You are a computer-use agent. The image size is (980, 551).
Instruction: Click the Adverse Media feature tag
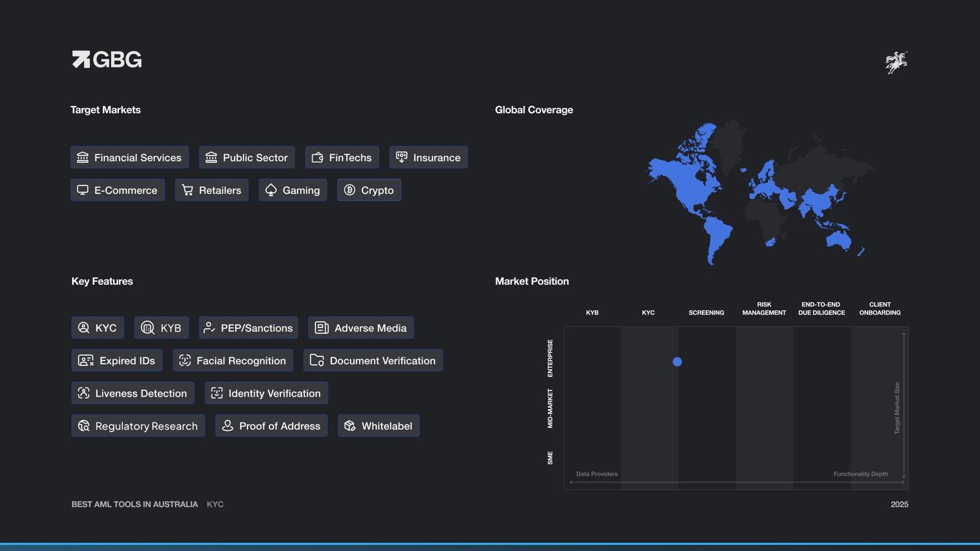coord(361,328)
